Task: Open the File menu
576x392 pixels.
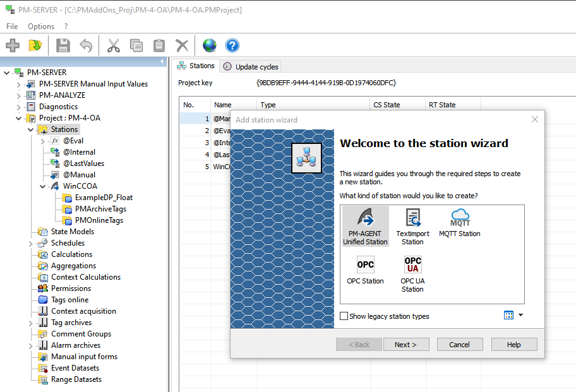Action: click(x=12, y=27)
